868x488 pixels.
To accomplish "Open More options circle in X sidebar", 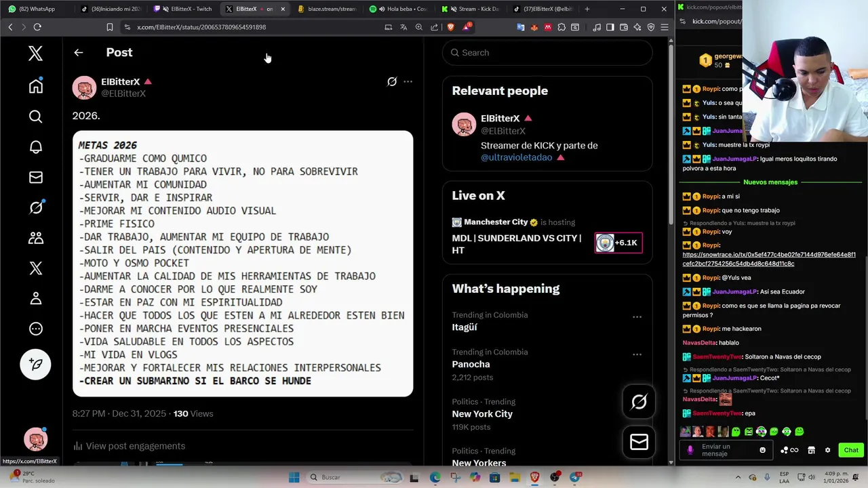I will tap(36, 329).
